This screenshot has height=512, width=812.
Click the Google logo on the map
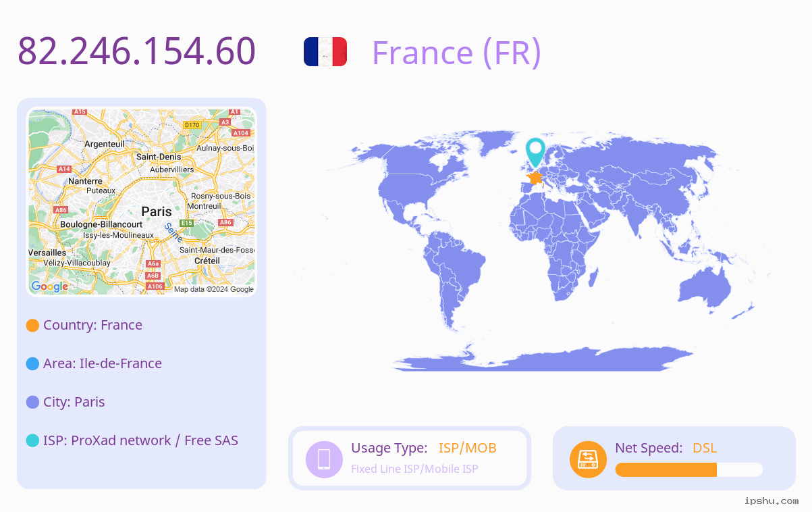coord(50,286)
